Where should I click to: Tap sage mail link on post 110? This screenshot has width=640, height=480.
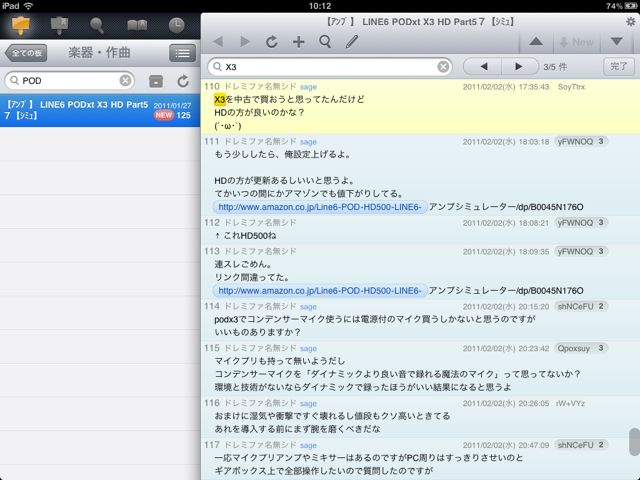pos(308,87)
